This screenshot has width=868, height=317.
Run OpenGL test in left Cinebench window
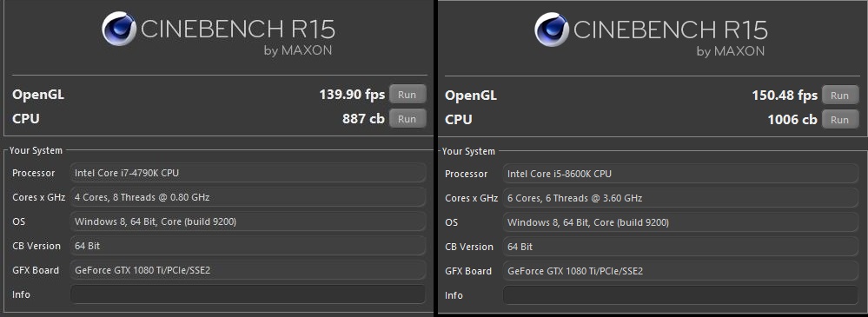click(407, 95)
